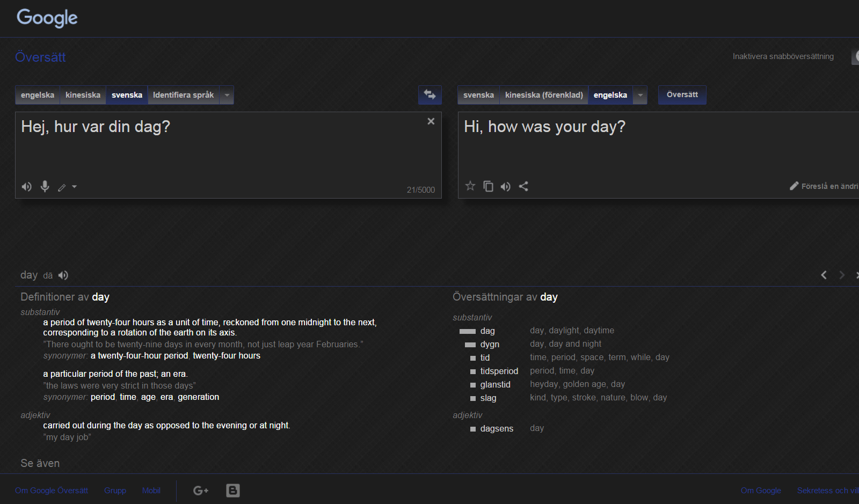Choose Identifiera språk source option
The width and height of the screenshot is (859, 504).
[x=183, y=95]
